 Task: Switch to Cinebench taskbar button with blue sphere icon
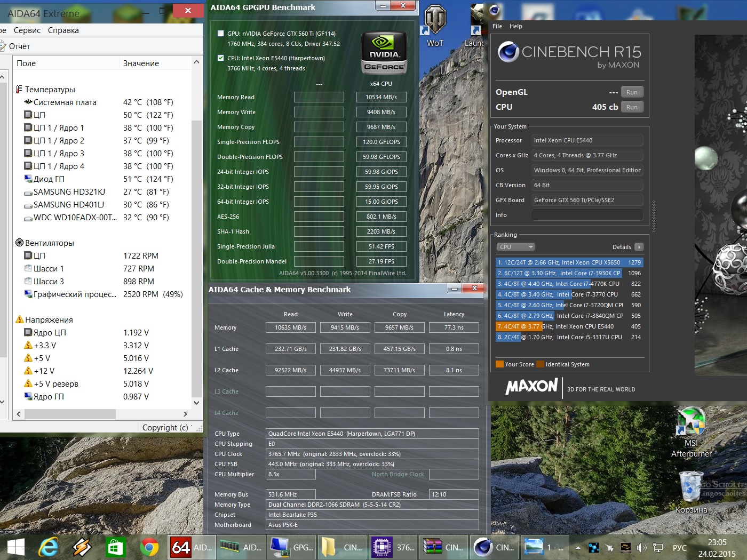[493, 547]
